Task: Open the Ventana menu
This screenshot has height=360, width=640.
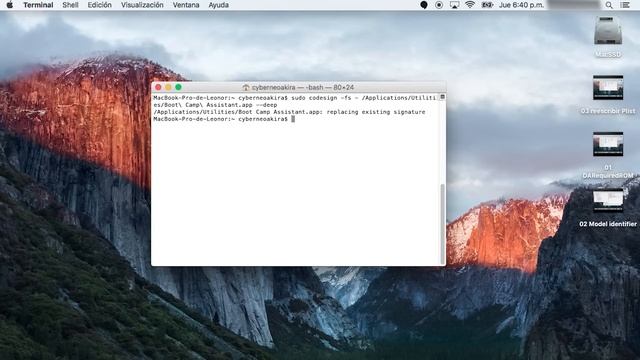Action: coord(186,5)
